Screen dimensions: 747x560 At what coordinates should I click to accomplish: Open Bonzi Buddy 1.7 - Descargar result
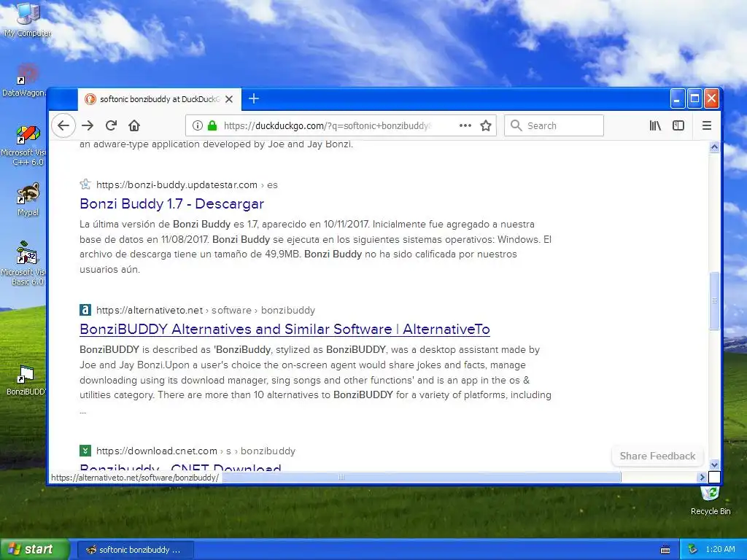click(171, 204)
